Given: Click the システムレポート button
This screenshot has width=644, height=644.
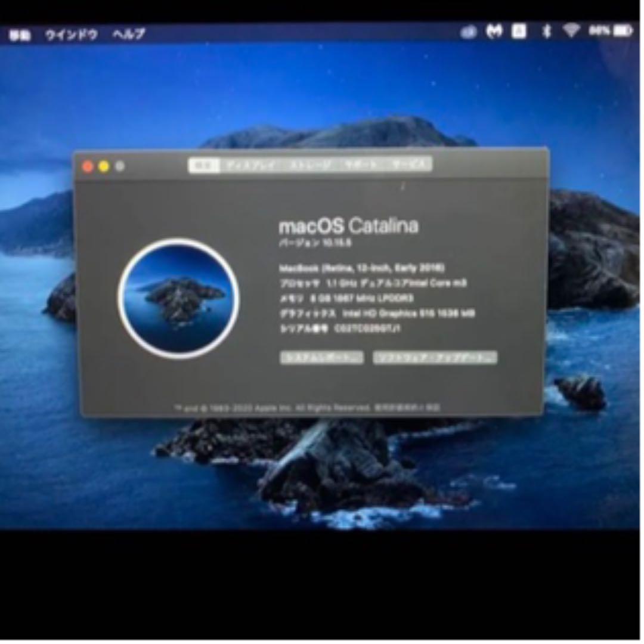Looking at the screenshot, I should [x=321, y=357].
